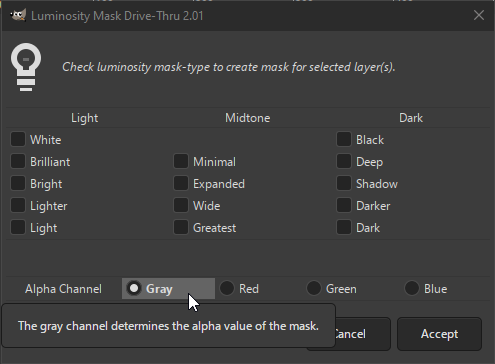
Task: Click the gray channel tooltip text
Action: click(x=168, y=326)
